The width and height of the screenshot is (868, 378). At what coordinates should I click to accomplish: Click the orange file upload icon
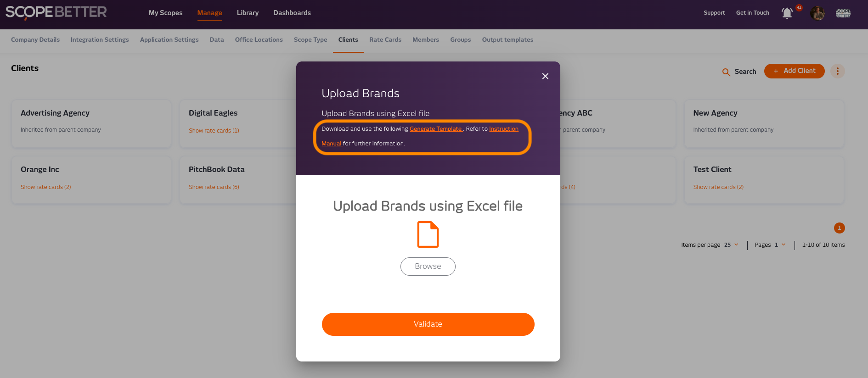[x=428, y=234]
